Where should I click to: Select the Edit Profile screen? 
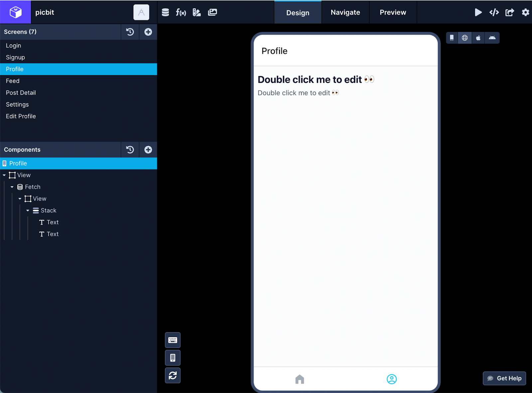21,116
